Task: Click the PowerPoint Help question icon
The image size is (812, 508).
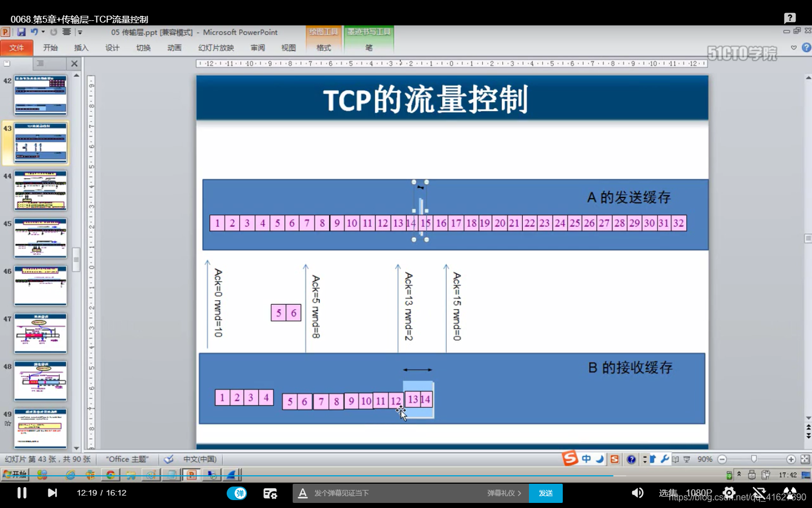Action: [x=806, y=48]
